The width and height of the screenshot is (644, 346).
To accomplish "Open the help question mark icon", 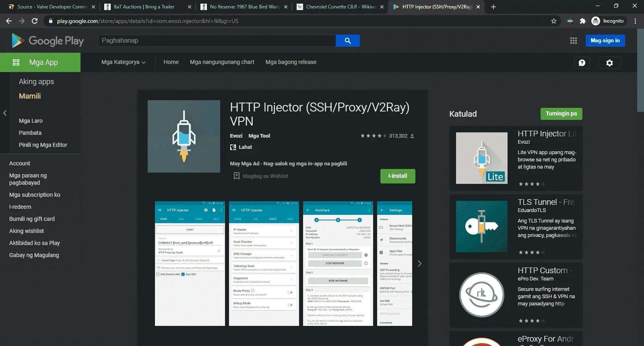I will coord(582,63).
